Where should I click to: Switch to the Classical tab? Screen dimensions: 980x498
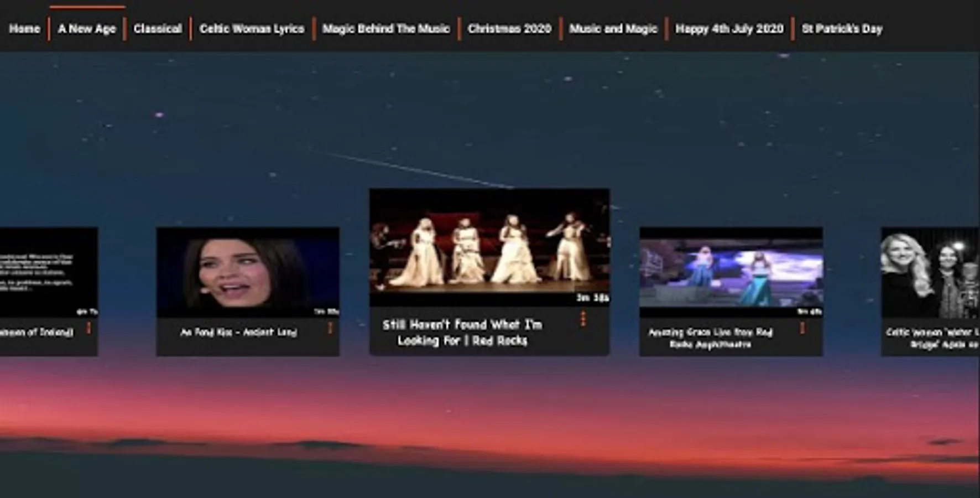tap(158, 29)
